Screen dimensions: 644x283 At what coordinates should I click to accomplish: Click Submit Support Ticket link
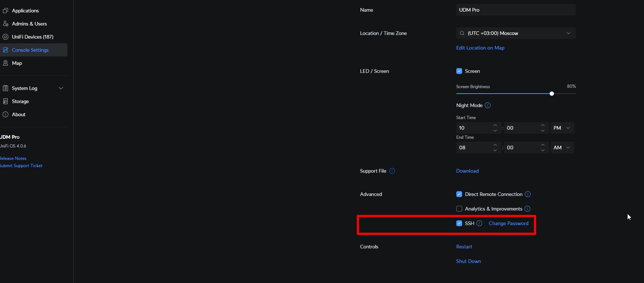coord(21,166)
